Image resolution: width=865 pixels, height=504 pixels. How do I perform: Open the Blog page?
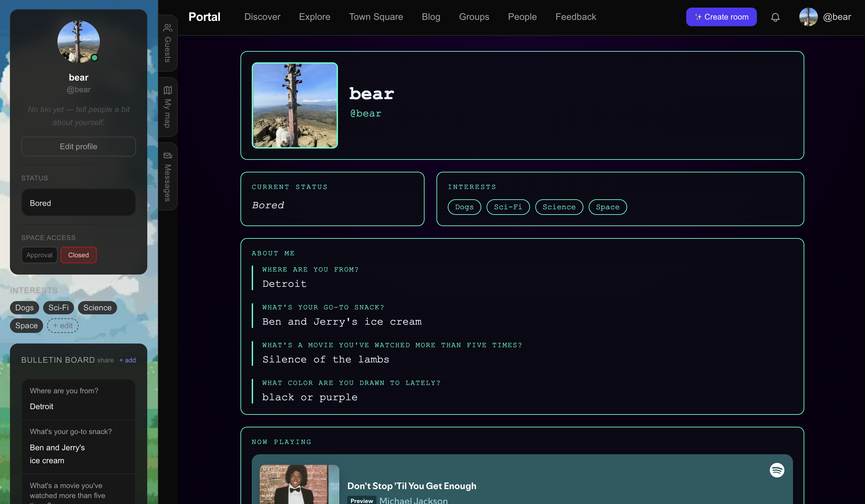point(431,17)
